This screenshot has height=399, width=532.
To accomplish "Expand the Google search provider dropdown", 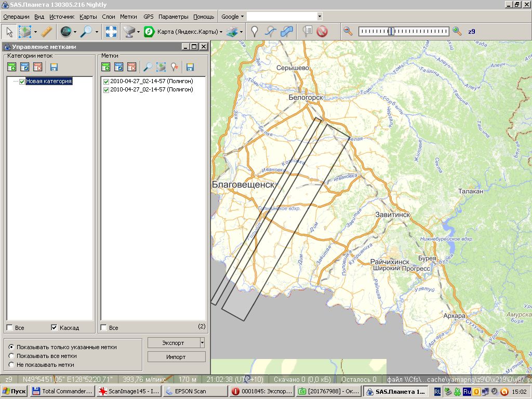I will pos(232,17).
